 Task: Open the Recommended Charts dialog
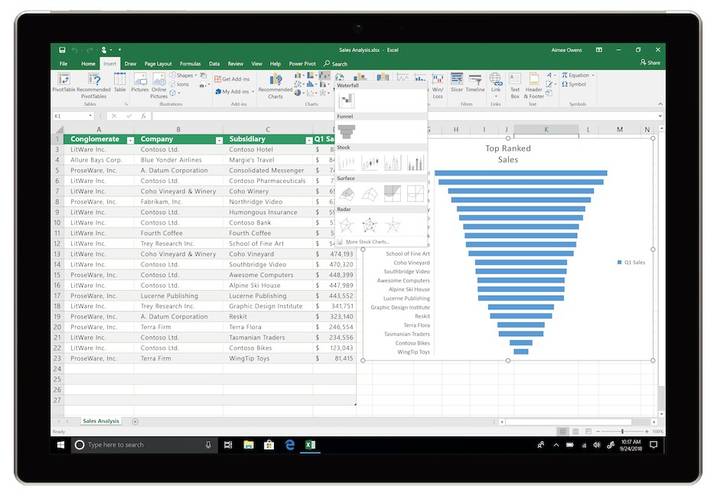click(x=275, y=86)
